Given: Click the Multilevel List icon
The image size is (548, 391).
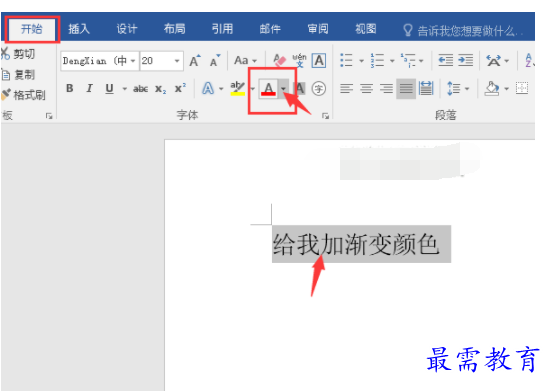Looking at the screenshot, I should point(408,60).
